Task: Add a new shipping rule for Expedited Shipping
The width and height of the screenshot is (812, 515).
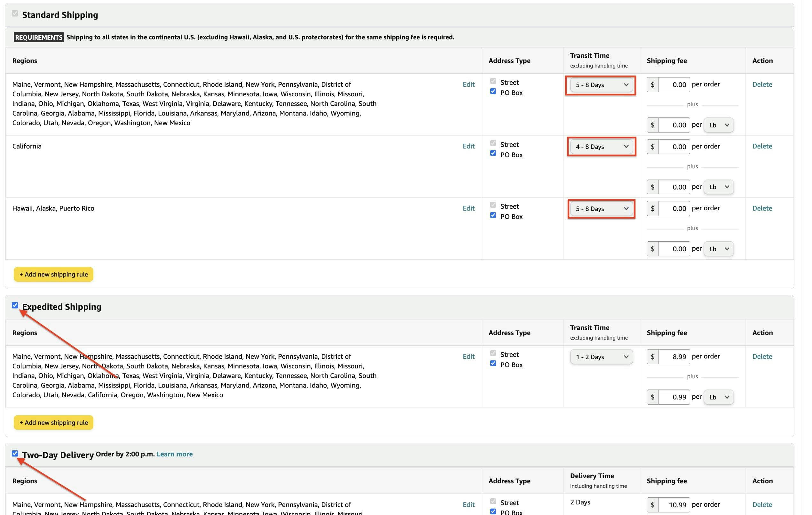Action: click(53, 422)
